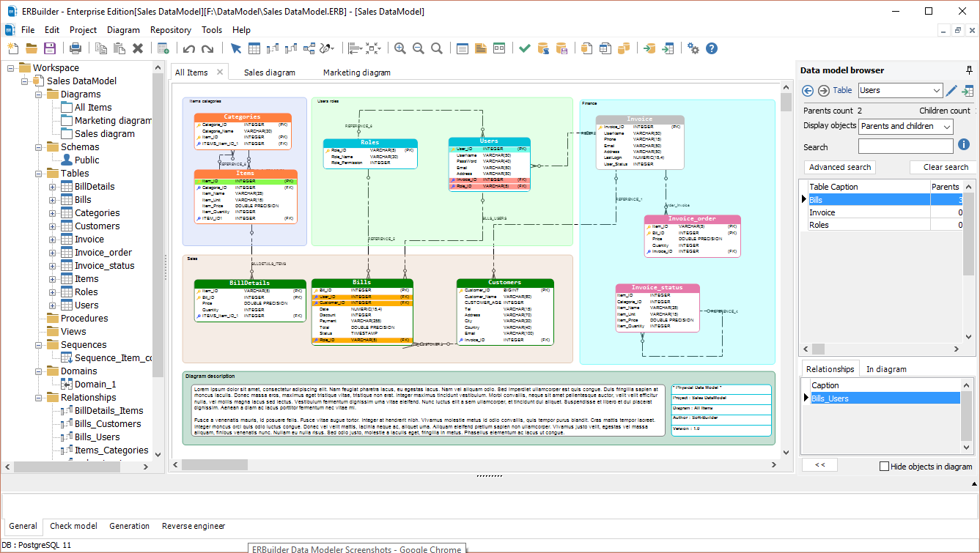Open the Display objects dropdown
This screenshot has width=980, height=553.
coord(946,127)
